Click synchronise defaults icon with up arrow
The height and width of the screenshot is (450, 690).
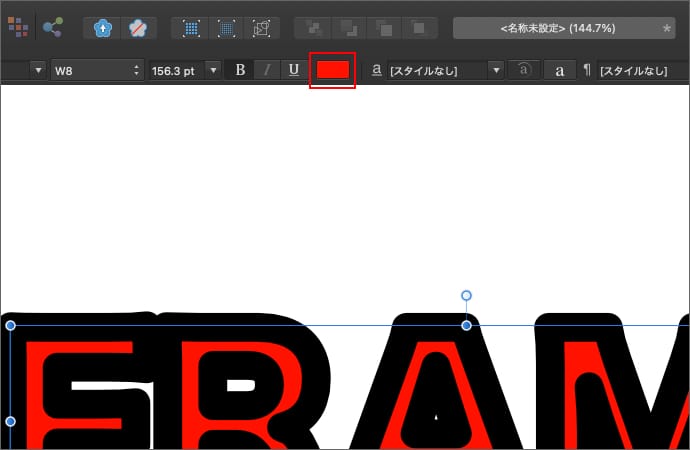[x=103, y=28]
